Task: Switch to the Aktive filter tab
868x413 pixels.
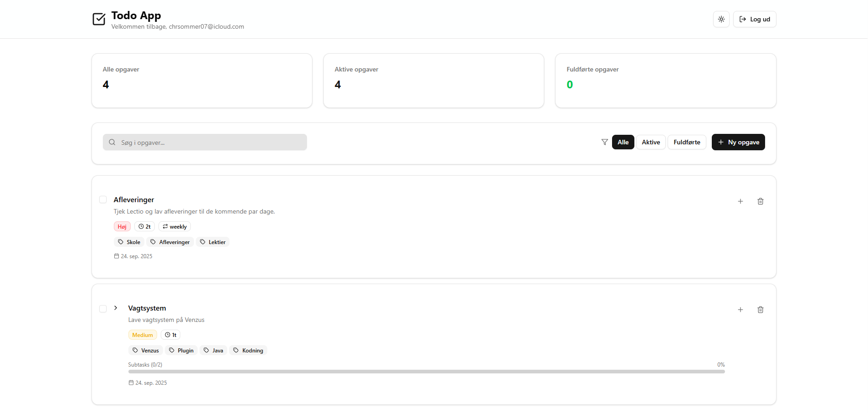Action: [x=650, y=142]
